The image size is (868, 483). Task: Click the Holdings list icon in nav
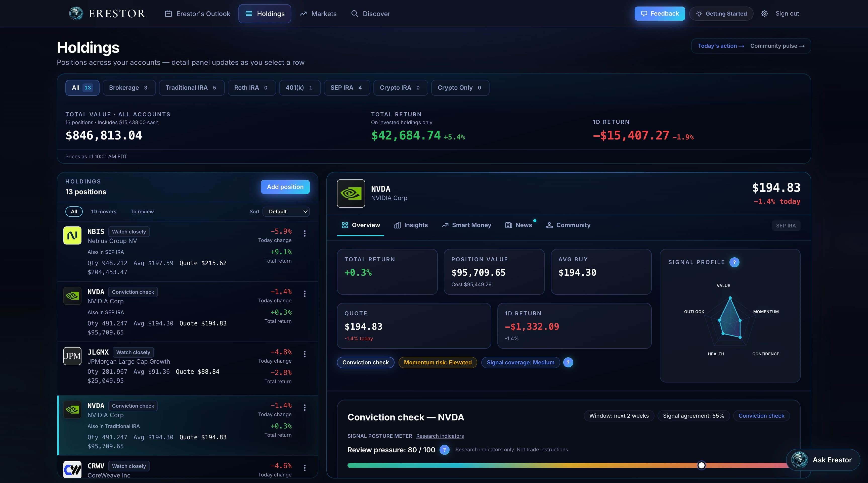tap(249, 14)
